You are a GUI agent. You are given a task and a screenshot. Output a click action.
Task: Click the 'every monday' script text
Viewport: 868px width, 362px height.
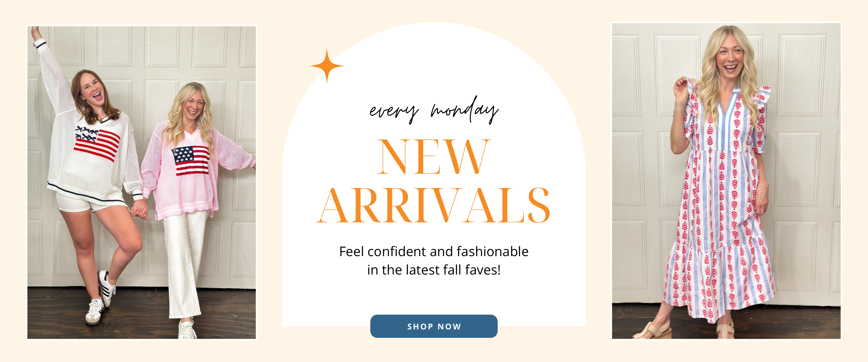coord(434,110)
